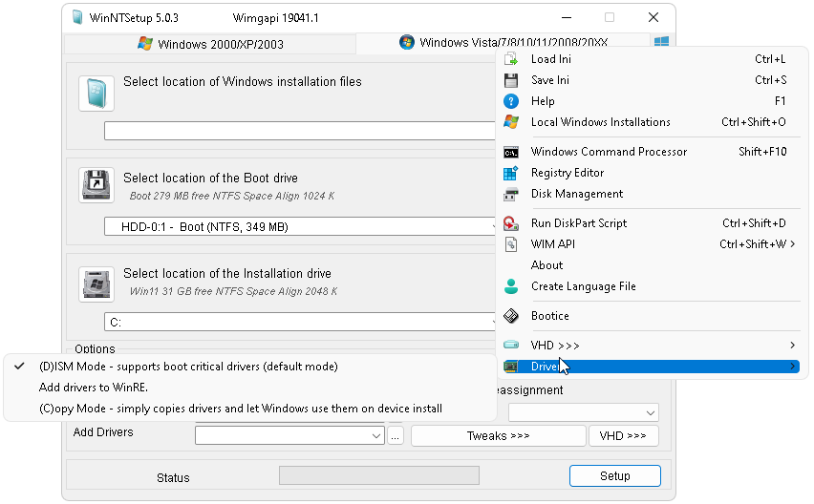The width and height of the screenshot is (814, 504).
Task: Click the Windows installation files source icon
Action: 96,94
